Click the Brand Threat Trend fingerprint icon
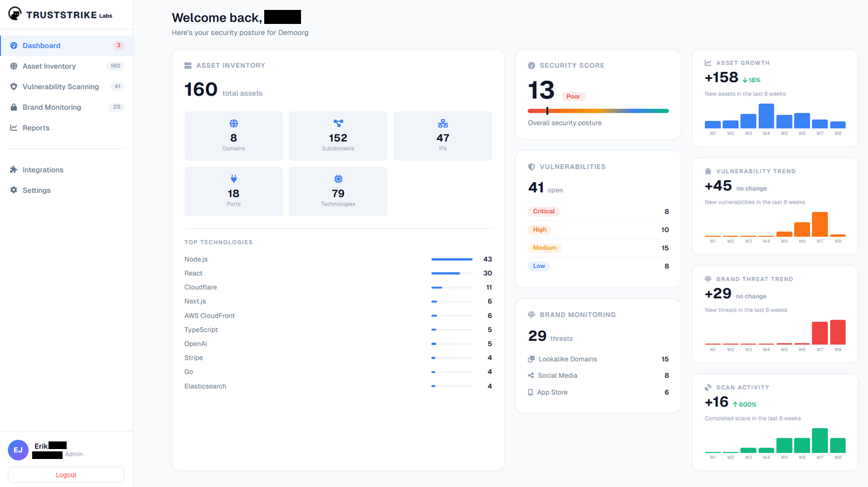 tap(708, 279)
